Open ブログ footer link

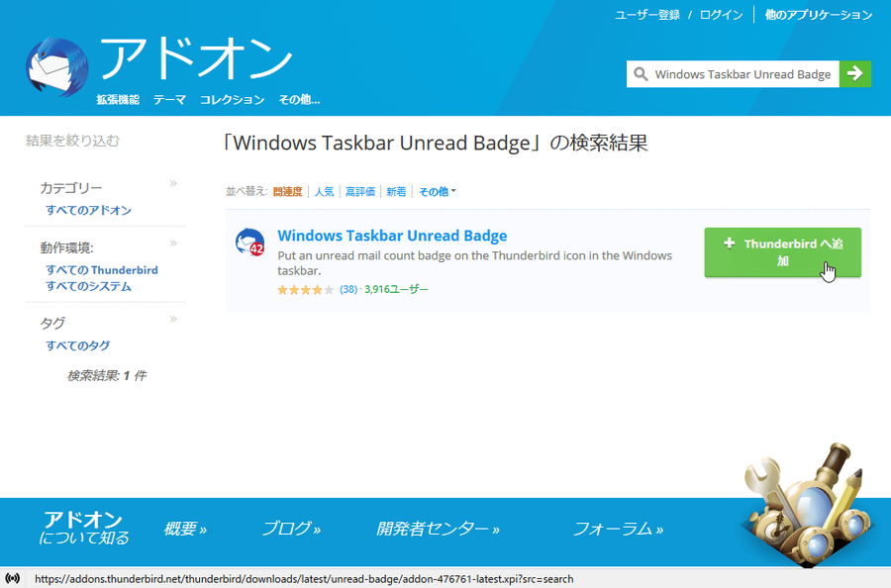(x=291, y=529)
